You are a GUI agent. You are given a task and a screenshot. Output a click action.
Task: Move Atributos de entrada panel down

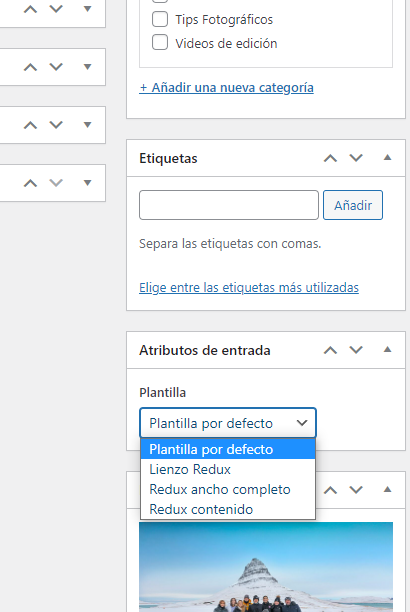(356, 350)
